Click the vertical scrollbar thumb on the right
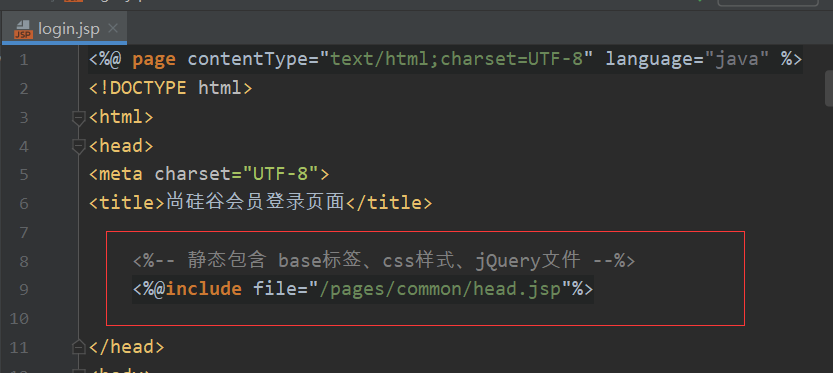 (x=829, y=88)
